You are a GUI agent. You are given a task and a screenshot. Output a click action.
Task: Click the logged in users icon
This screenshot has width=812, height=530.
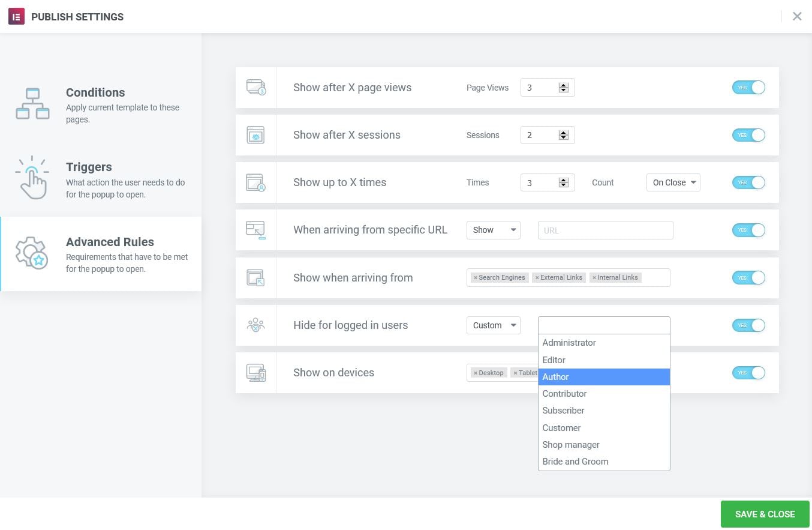(x=255, y=325)
